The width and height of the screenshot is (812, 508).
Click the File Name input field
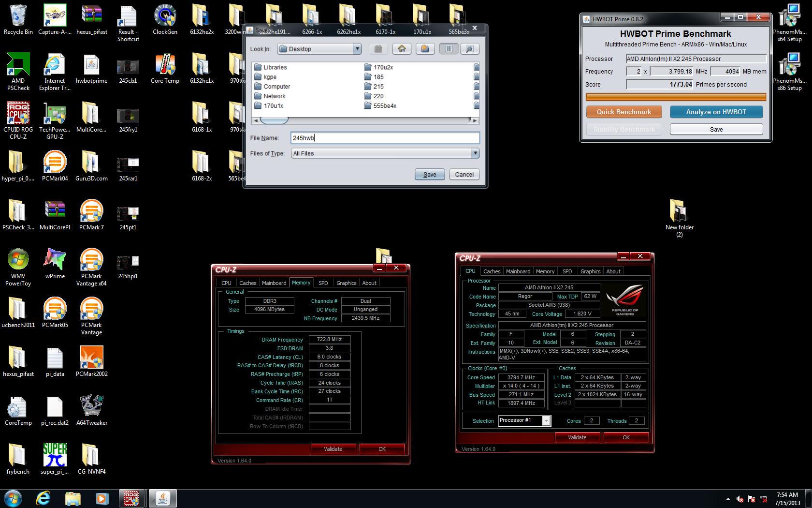click(385, 138)
